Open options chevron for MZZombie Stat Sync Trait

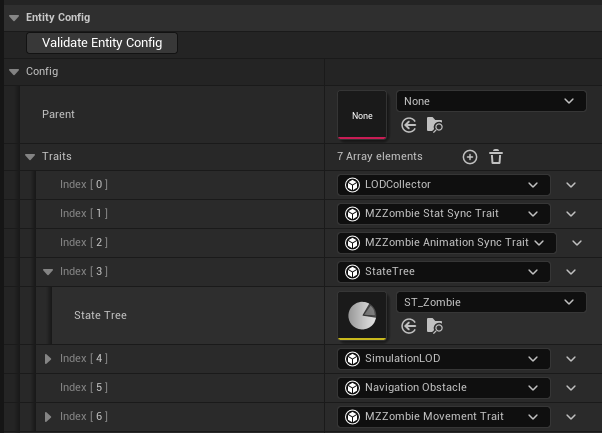pos(571,214)
